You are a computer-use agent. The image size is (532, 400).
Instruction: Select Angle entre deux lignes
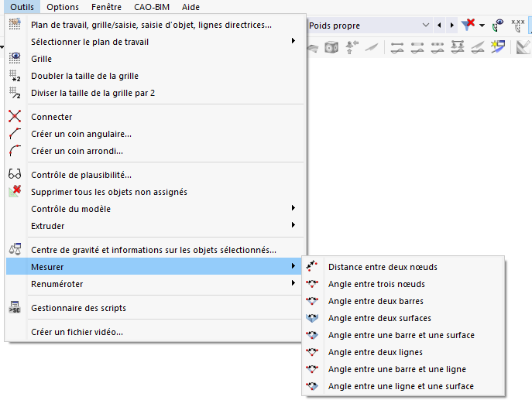point(376,352)
